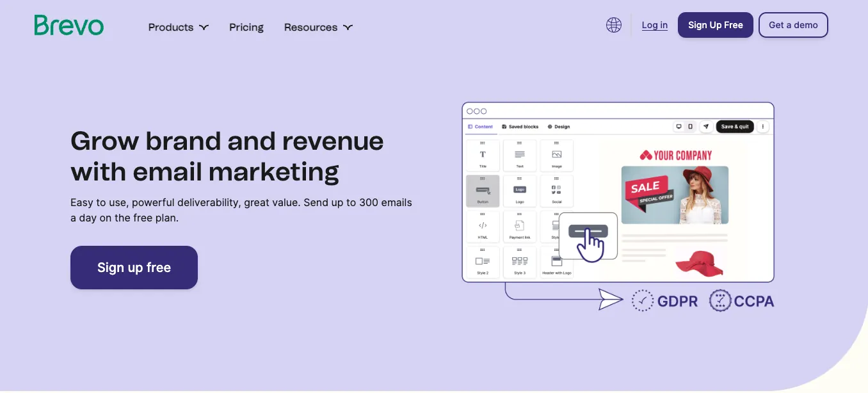868x393 pixels.
Task: Choose the Image block tile
Action: coord(557,156)
